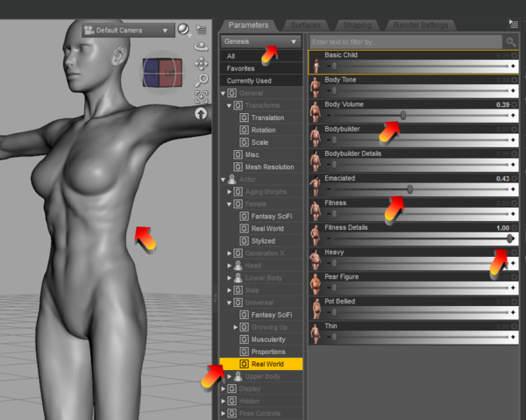
Task: Click the Pear Figure morph thumbnail
Action: pyautogui.click(x=316, y=284)
